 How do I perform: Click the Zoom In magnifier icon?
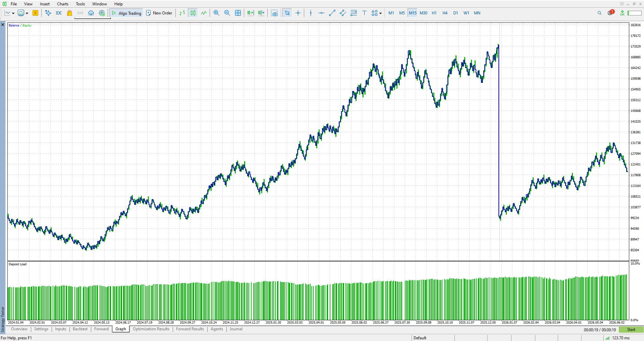point(216,13)
